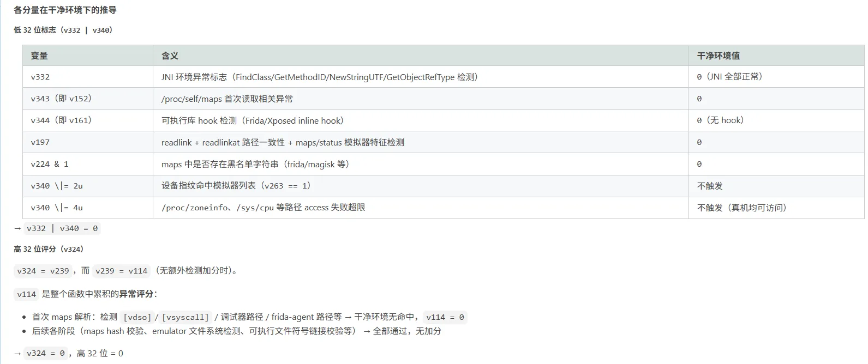Click the [vsyscall] code snippet

point(185,317)
